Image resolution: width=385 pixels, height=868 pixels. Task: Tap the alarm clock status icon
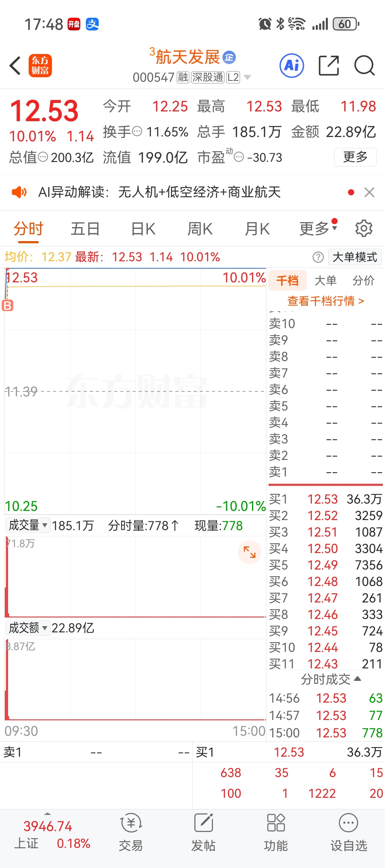(265, 24)
